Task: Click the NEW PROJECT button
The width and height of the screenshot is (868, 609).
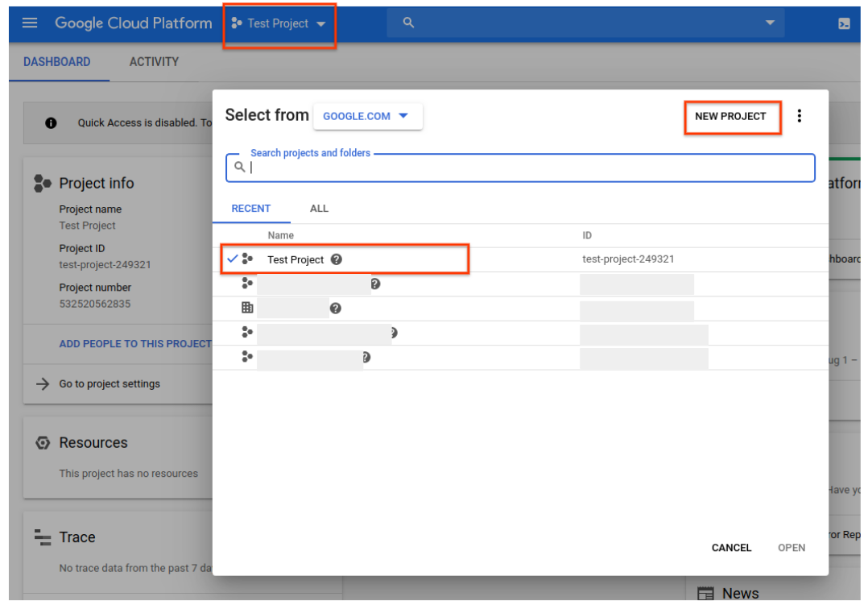Action: click(731, 117)
